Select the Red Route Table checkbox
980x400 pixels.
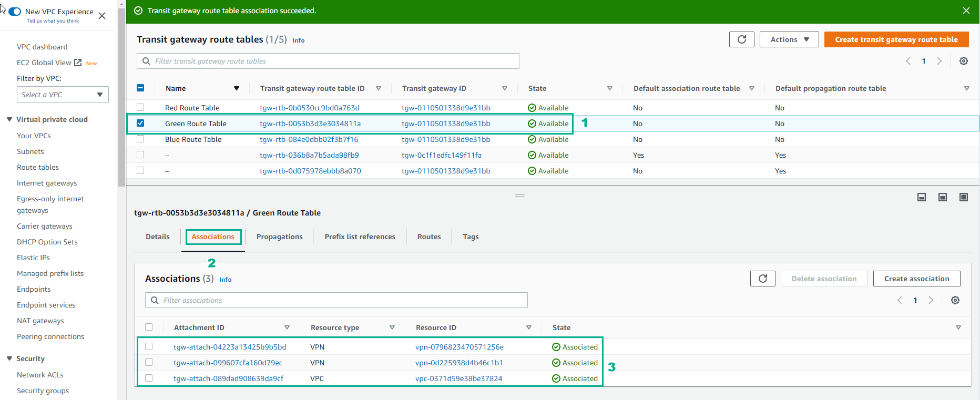140,107
